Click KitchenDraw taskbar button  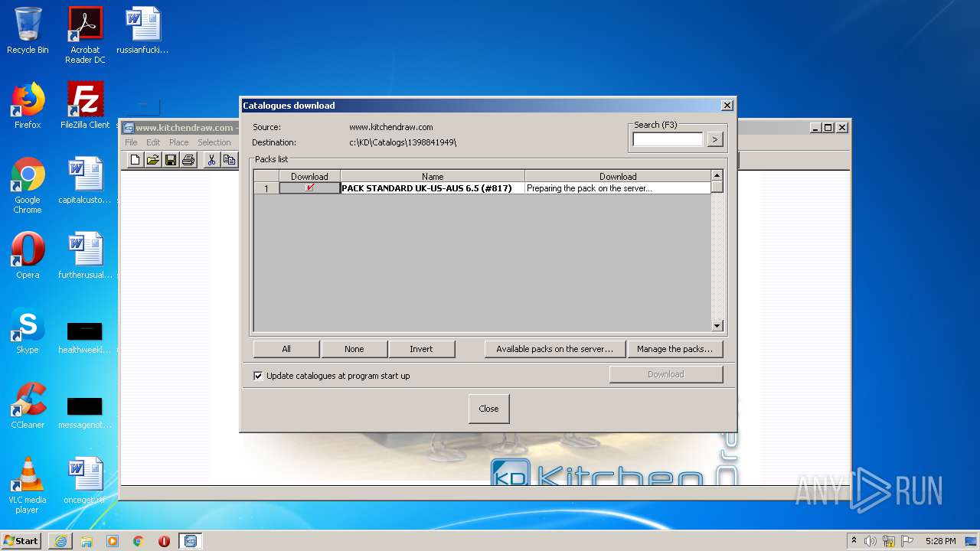(191, 541)
